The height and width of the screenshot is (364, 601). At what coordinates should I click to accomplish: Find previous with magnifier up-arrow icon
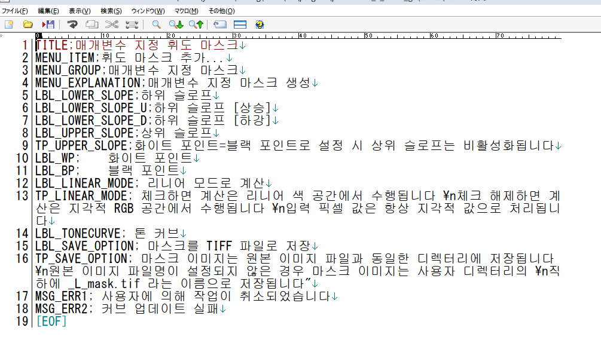tap(196, 25)
